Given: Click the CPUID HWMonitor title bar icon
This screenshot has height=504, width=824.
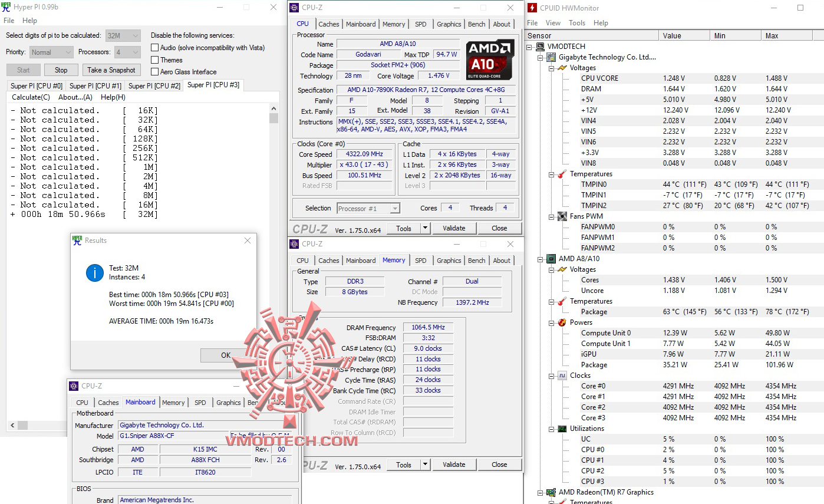Looking at the screenshot, I should [532, 8].
